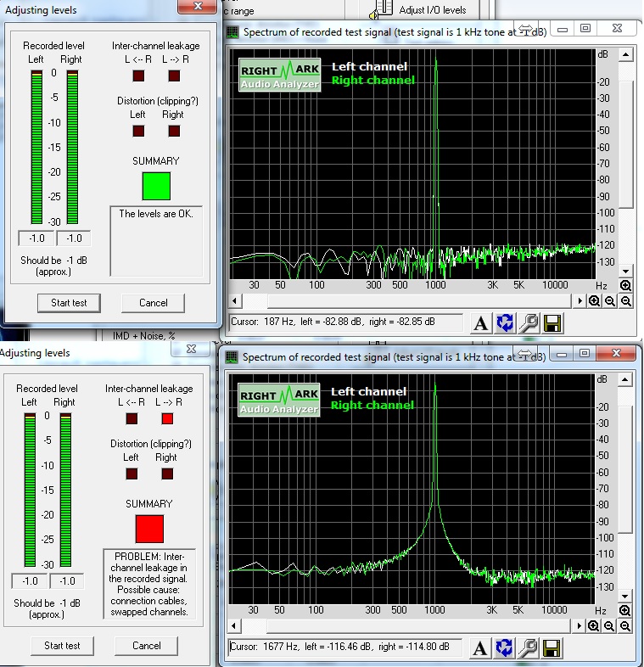
Task: Click the last horizontal magnifier icon in the 187 Hz spectrum window
Action: 625,301
